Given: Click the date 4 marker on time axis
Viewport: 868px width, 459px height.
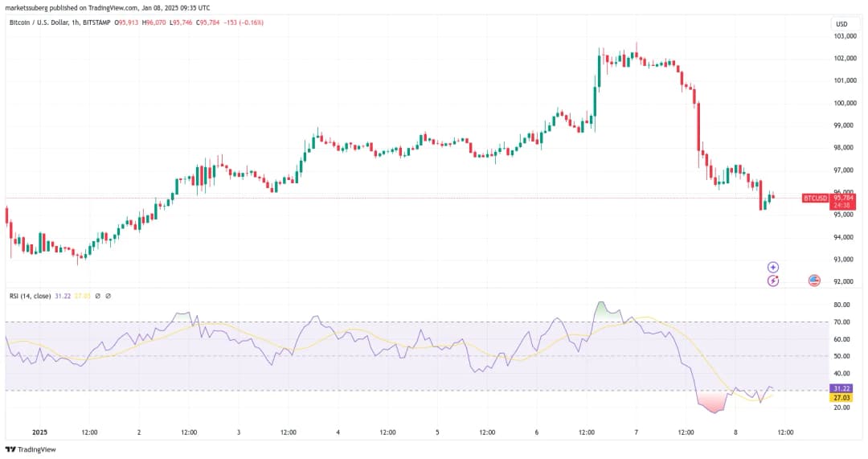Looking at the screenshot, I should tap(338, 432).
